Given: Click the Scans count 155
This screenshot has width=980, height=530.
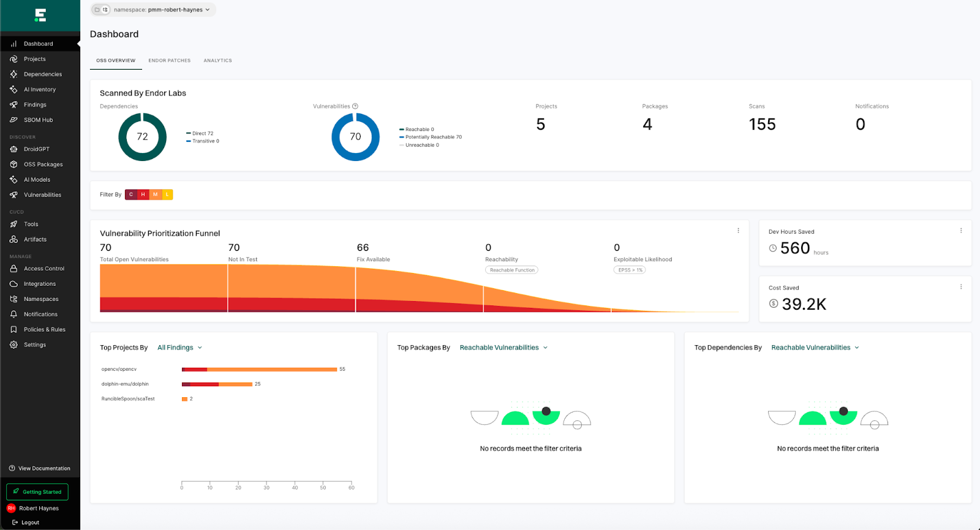Looking at the screenshot, I should 763,124.
